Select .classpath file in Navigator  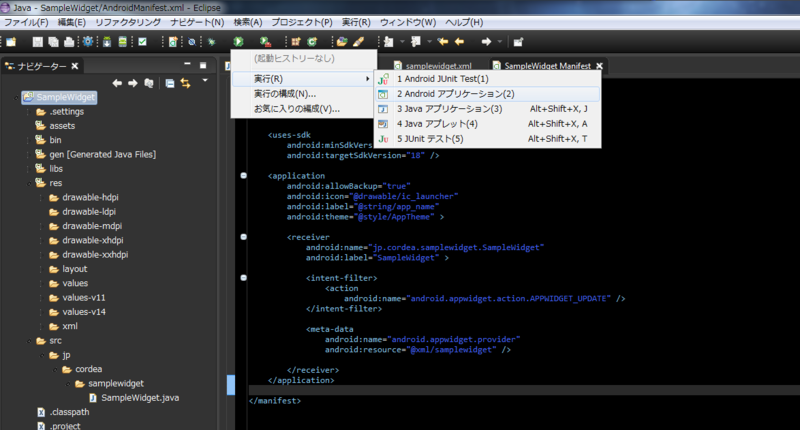pyautogui.click(x=63, y=412)
